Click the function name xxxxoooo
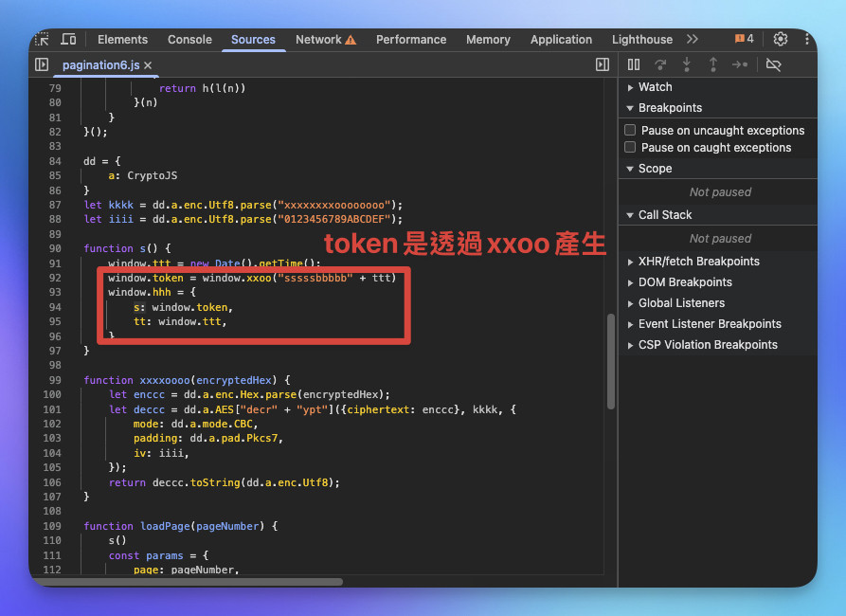The image size is (846, 616). 165,380
